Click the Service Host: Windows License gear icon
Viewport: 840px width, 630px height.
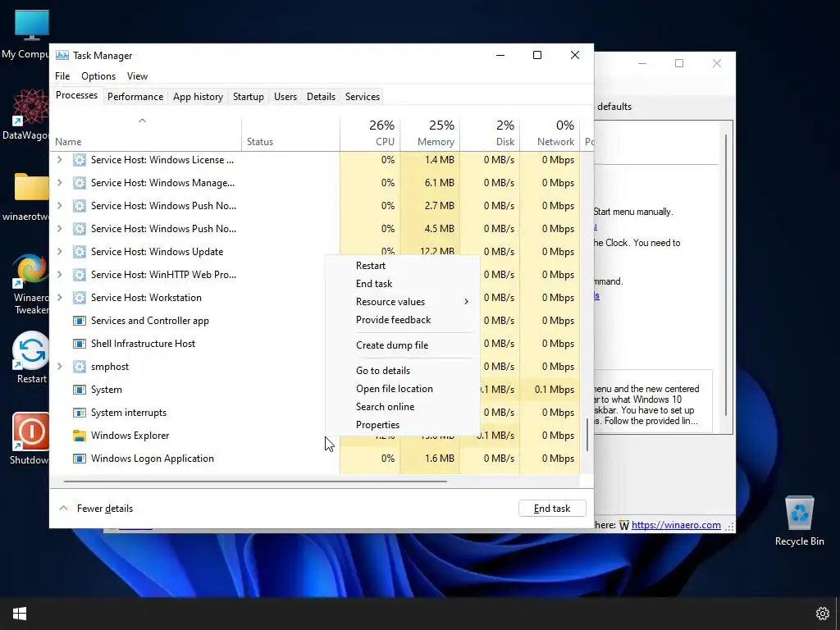[x=80, y=160]
